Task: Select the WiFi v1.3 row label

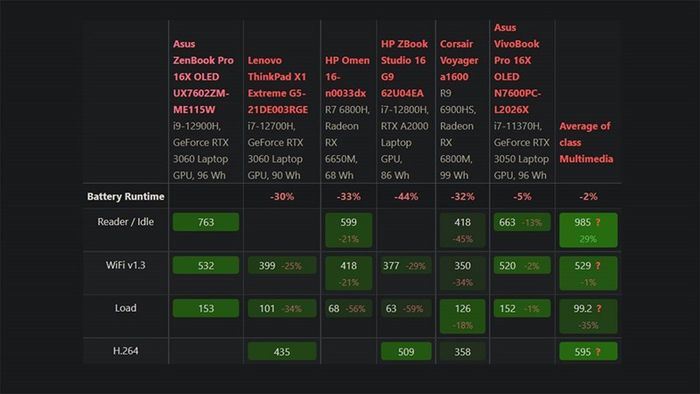Action: click(x=125, y=265)
